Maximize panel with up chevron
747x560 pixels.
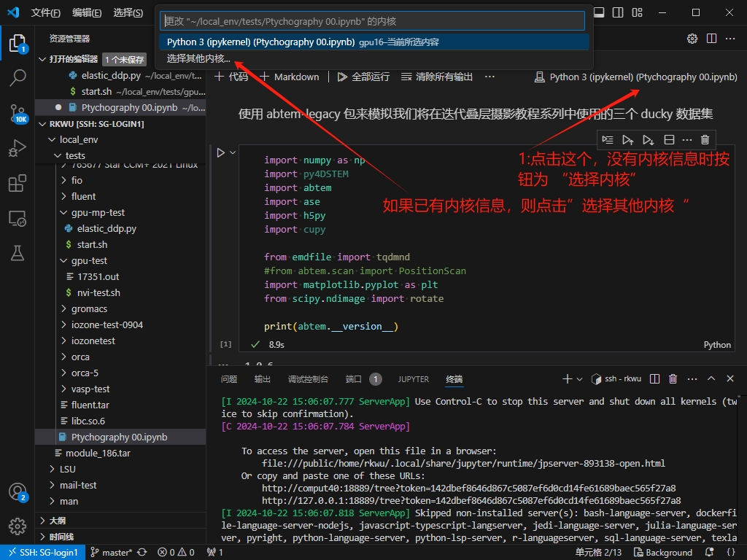711,378
